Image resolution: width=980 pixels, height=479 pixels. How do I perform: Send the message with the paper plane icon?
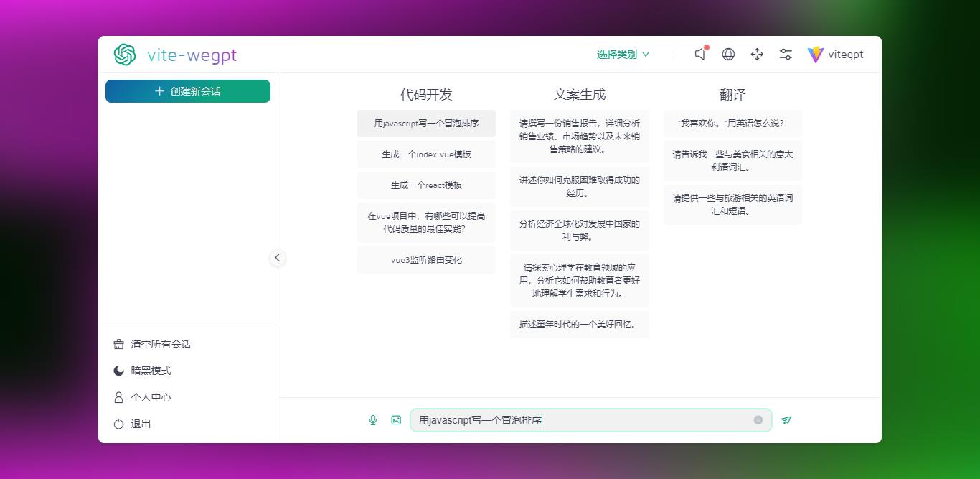[x=786, y=420]
